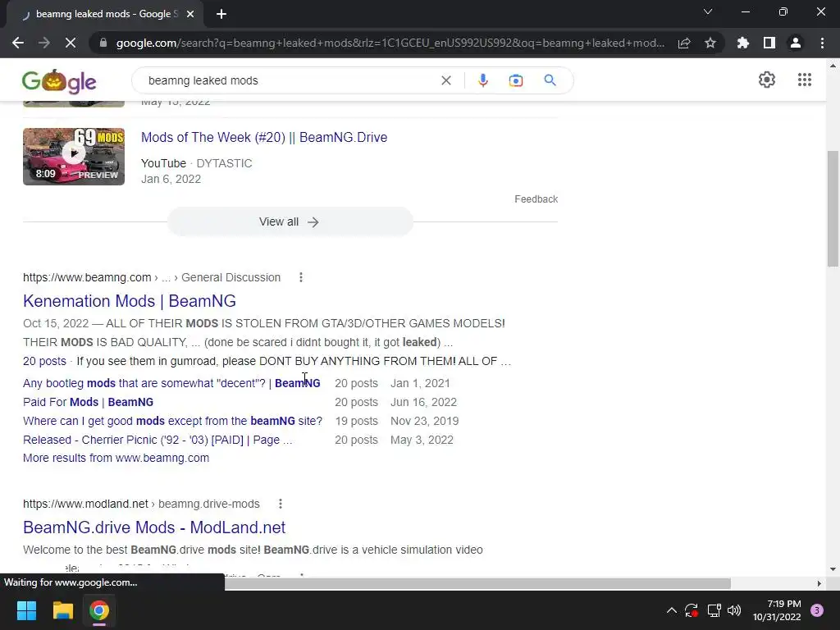
Task: Open Google quick settings gear
Action: click(767, 80)
